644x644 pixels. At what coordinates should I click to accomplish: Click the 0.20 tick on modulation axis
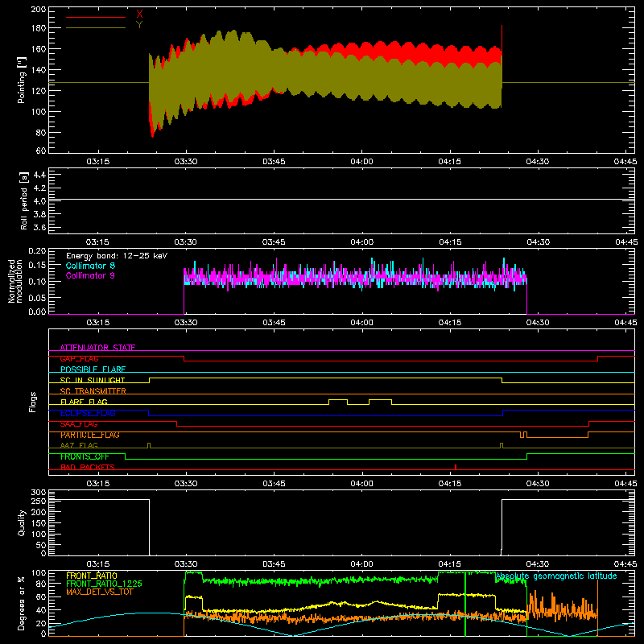click(x=37, y=251)
